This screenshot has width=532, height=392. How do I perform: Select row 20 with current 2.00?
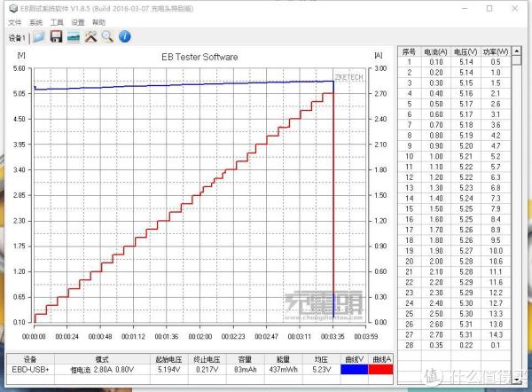click(454, 262)
